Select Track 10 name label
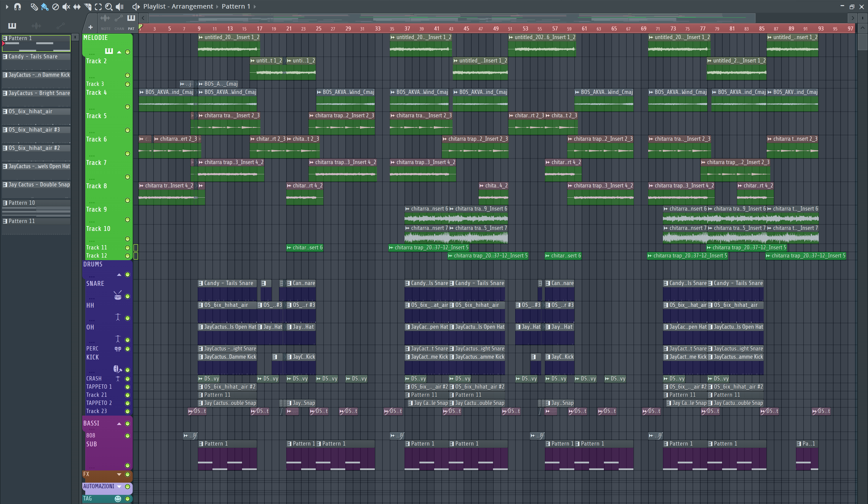Viewport: 868px width, 504px height. pos(98,229)
